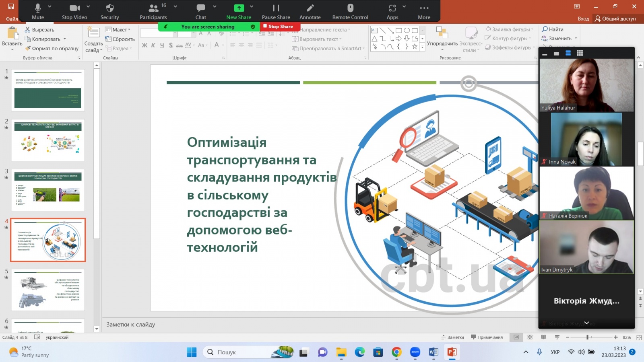Click Формат по образцу format painter

[x=52, y=48]
